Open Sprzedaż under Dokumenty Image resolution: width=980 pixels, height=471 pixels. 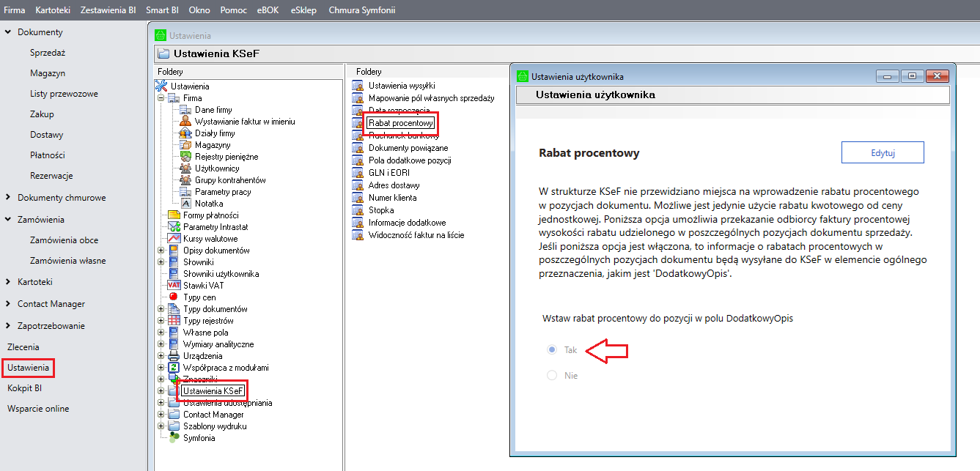(48, 53)
